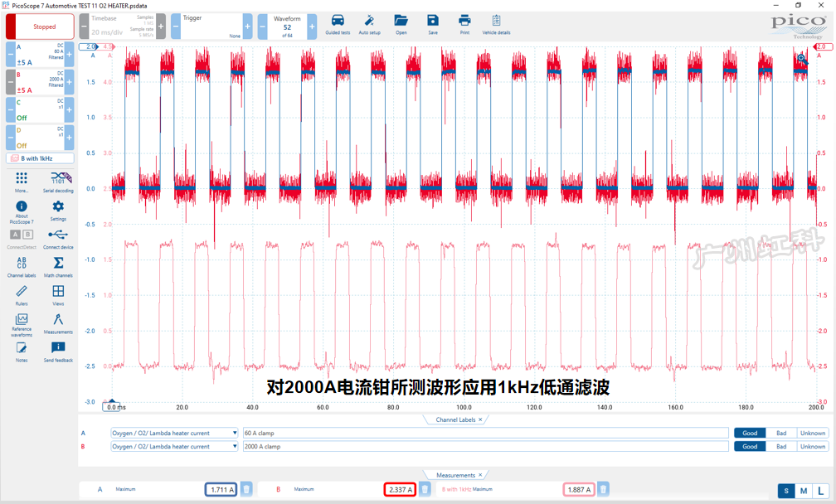The image size is (836, 504).
Task: Expand channel B label dropdown
Action: tap(235, 447)
